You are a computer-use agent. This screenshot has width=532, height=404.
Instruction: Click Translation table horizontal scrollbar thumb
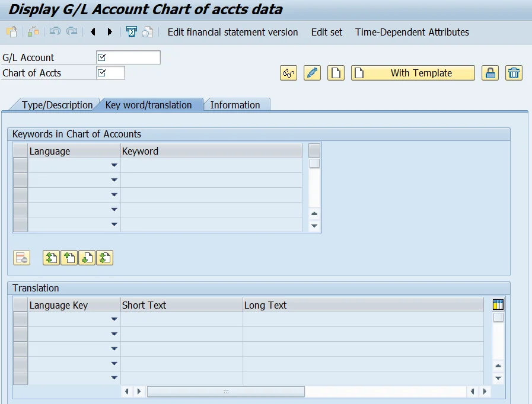(225, 392)
